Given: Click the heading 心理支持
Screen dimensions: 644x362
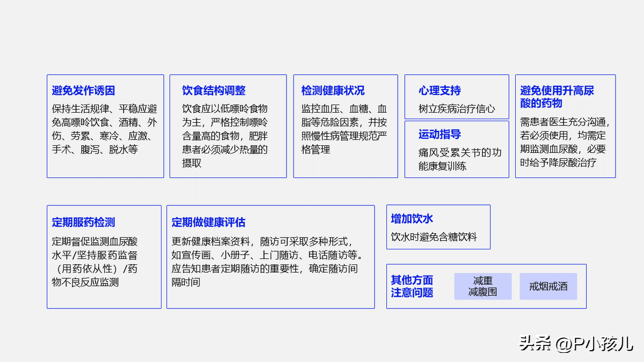Looking at the screenshot, I should click(440, 91).
